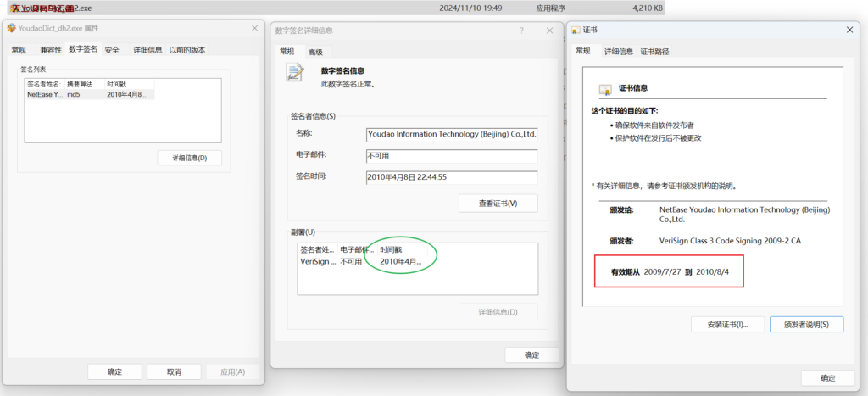Click the 应用(A) button
Screen dimensions: 868x396
click(232, 371)
